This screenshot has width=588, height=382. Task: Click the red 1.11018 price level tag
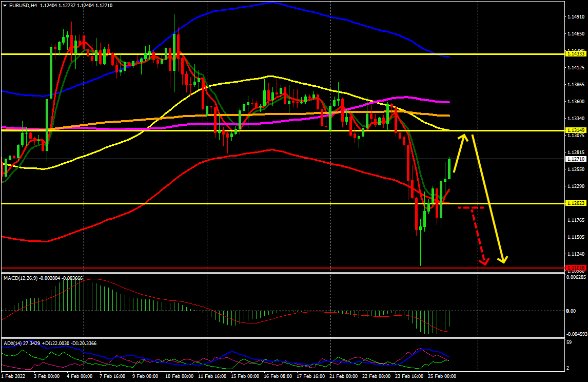click(x=576, y=268)
